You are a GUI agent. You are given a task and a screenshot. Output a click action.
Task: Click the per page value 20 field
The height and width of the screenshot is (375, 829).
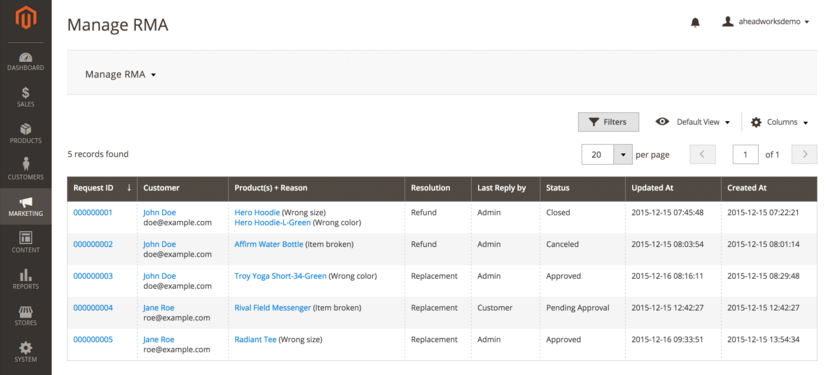point(597,154)
